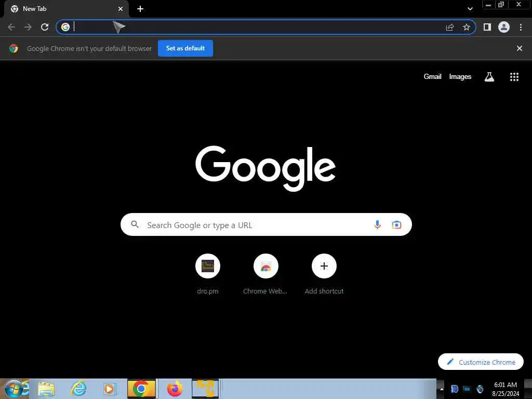532x399 pixels.
Task: Expand the tab search chevron
Action: tap(470, 9)
